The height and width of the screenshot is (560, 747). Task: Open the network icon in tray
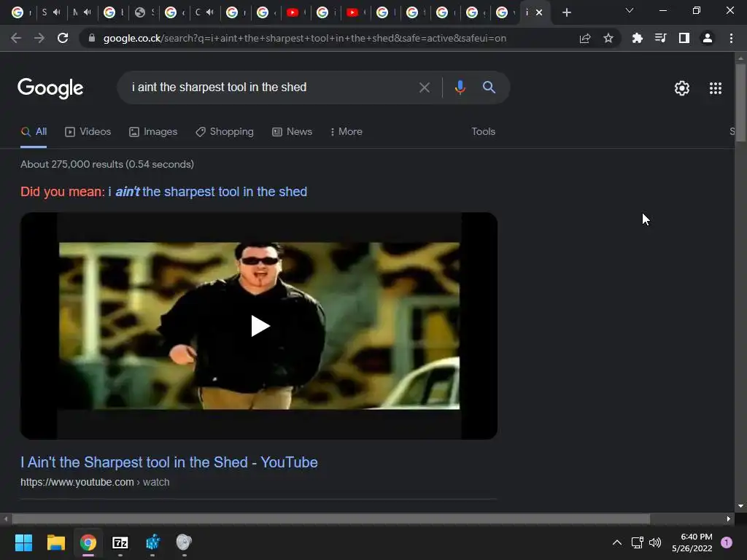pos(637,542)
